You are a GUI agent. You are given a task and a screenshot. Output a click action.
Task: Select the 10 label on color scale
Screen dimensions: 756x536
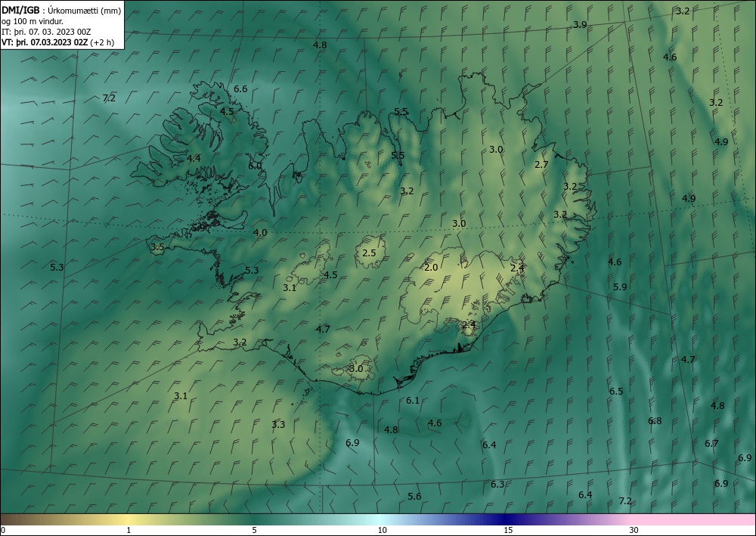coord(382,531)
